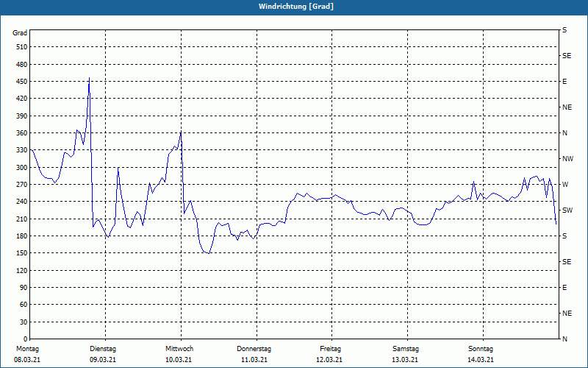Click the Sonntag day label
Viewport: 588px width, 368px height.
481,349
